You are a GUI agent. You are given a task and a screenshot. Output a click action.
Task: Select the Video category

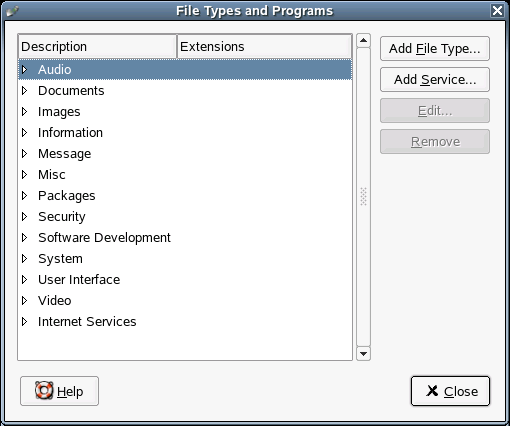click(185, 300)
